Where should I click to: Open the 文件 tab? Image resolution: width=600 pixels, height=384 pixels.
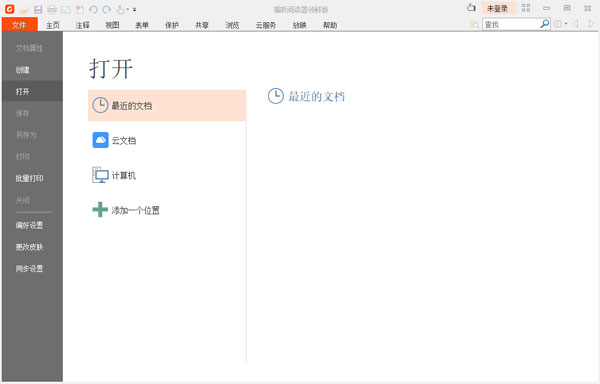pyautogui.click(x=20, y=25)
